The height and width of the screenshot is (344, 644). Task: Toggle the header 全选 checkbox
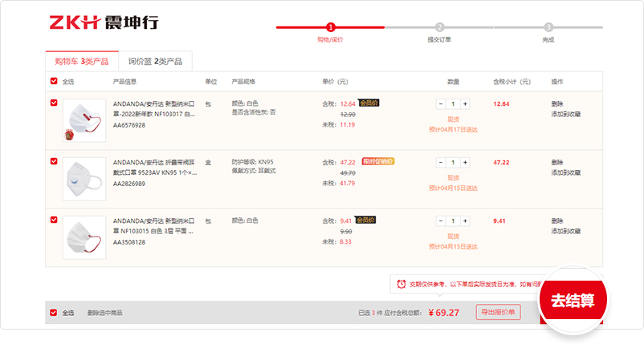tap(54, 81)
